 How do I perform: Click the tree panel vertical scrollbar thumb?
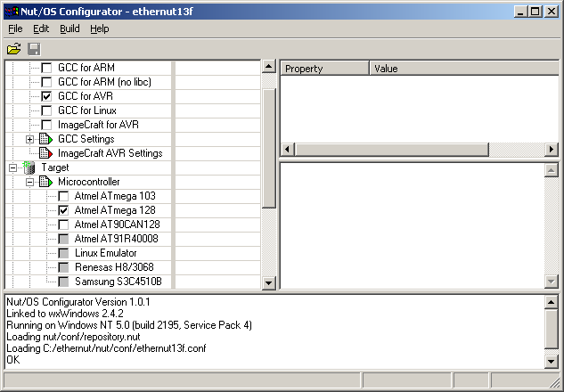pos(269,148)
